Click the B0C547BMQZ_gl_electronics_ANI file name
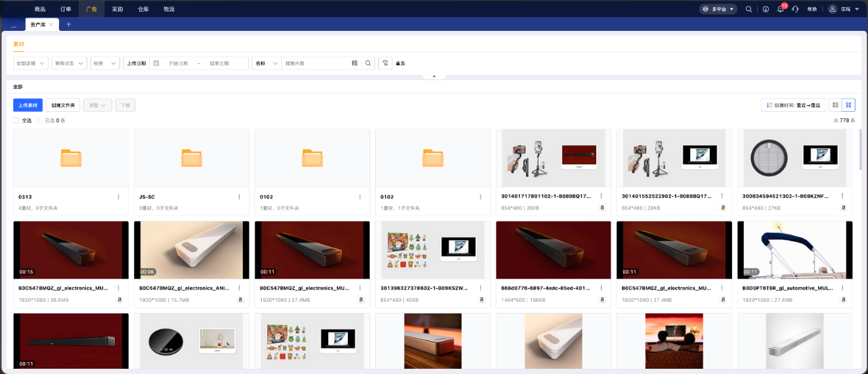 click(x=184, y=288)
